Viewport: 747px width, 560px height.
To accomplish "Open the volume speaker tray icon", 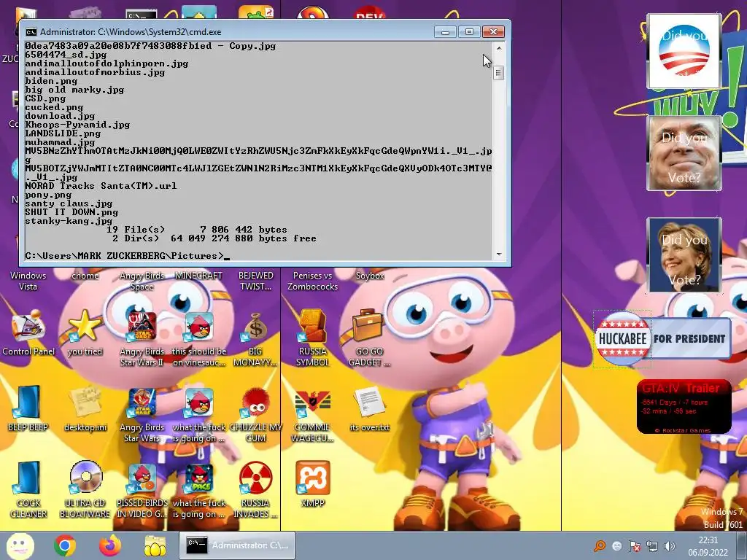I will [x=670, y=546].
